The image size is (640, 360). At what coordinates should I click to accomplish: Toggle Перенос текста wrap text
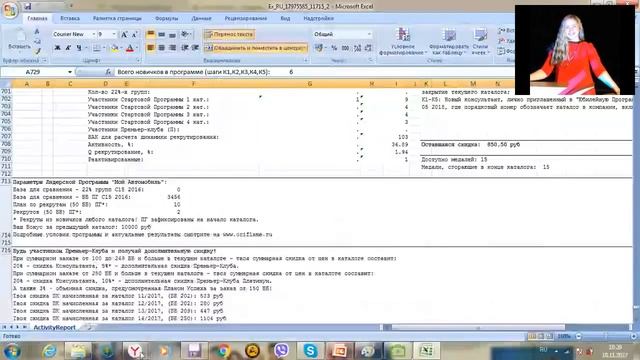[x=229, y=34]
